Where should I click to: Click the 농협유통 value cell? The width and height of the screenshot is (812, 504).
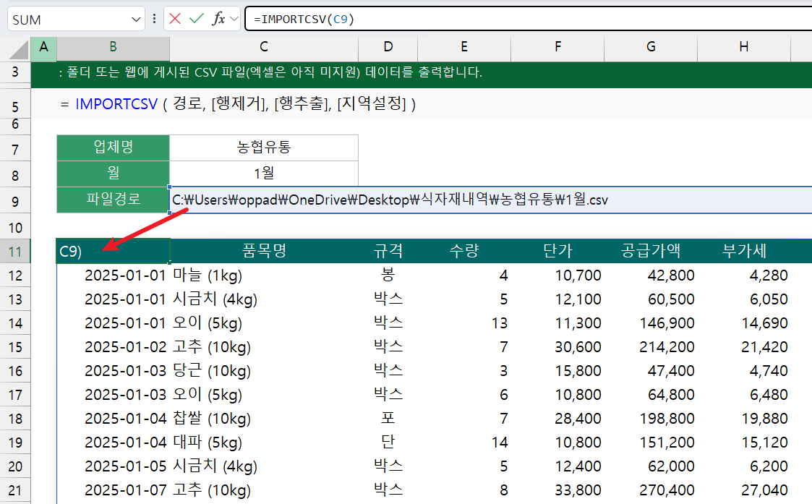(x=264, y=148)
